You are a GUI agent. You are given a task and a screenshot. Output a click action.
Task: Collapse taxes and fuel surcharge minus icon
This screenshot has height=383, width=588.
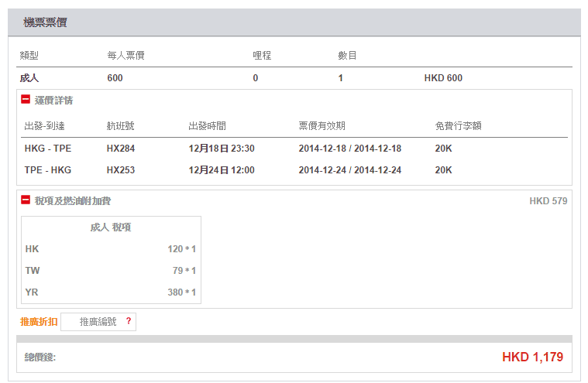(26, 200)
